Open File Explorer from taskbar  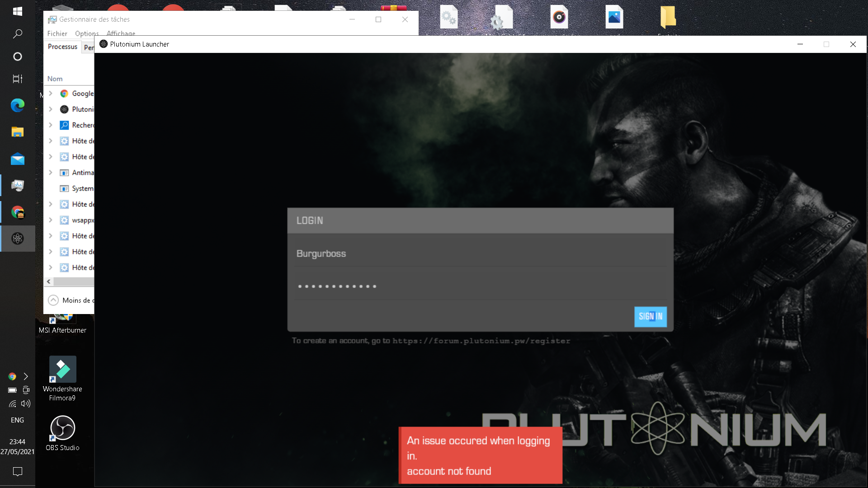[x=18, y=132]
